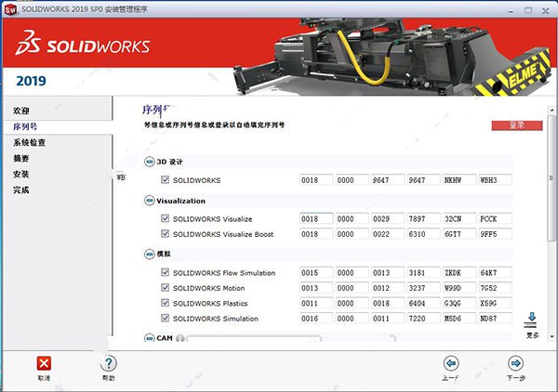This screenshot has height=392, width=558.
Task: Click SOLIDWORKS serial field WBH3
Action: click(496, 180)
